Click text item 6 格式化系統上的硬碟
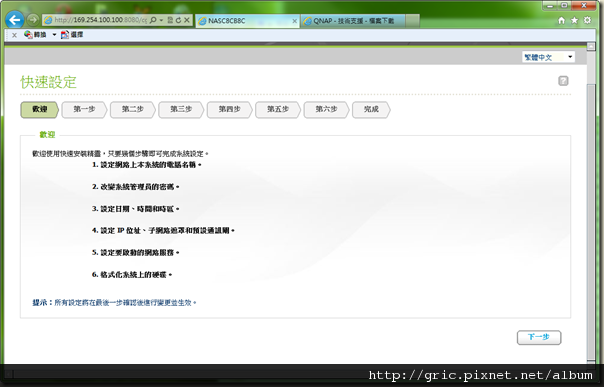This screenshot has width=604, height=387. pyautogui.click(x=132, y=275)
